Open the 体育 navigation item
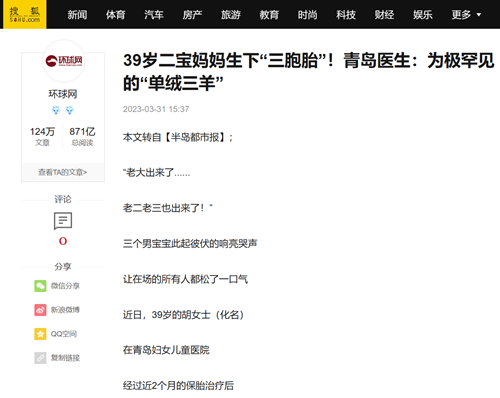 pos(116,15)
